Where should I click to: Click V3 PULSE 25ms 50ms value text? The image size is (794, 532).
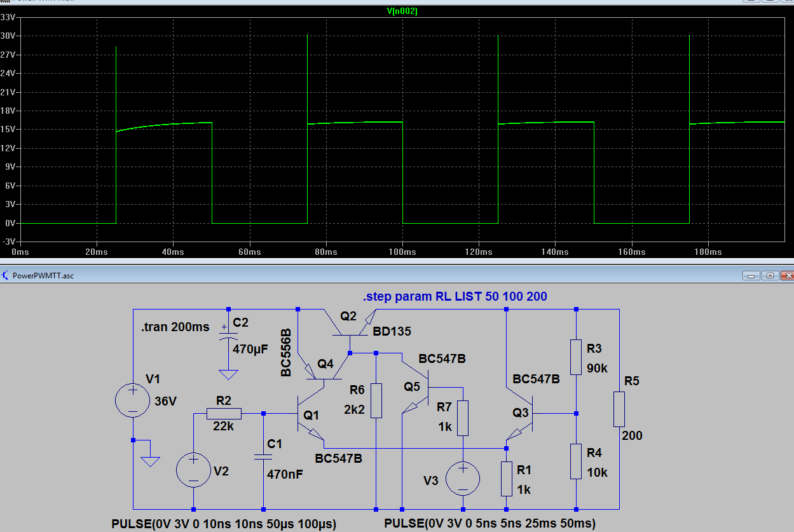coord(489,524)
